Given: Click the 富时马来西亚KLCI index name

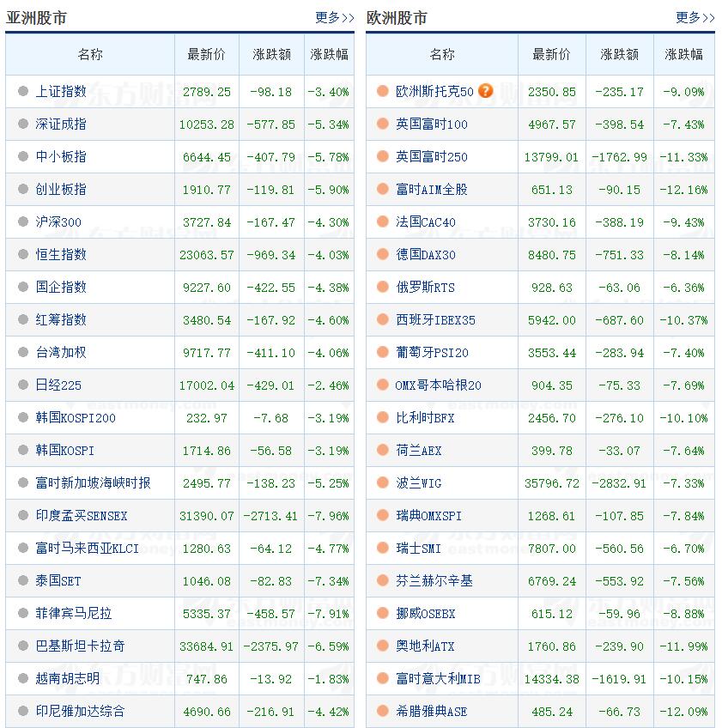Looking at the screenshot, I should pyautogui.click(x=88, y=549).
